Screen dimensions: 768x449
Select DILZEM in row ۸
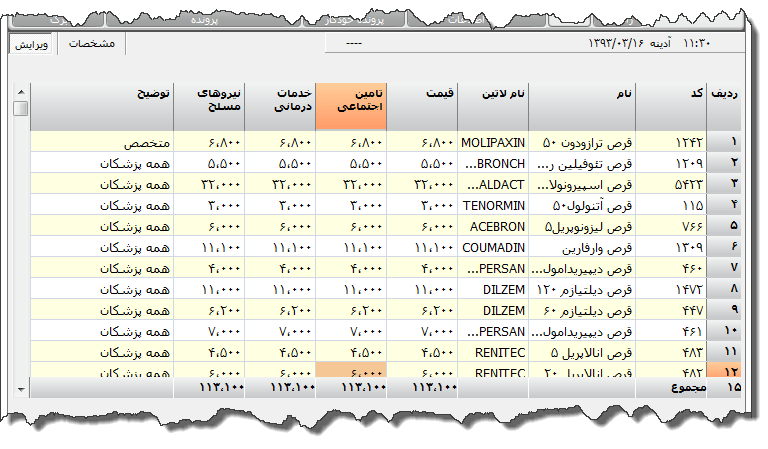pyautogui.click(x=493, y=290)
